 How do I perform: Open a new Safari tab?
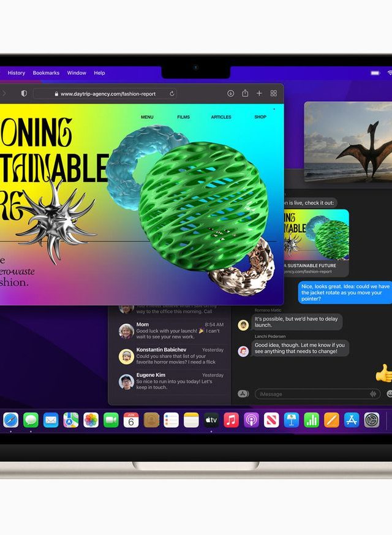[259, 93]
